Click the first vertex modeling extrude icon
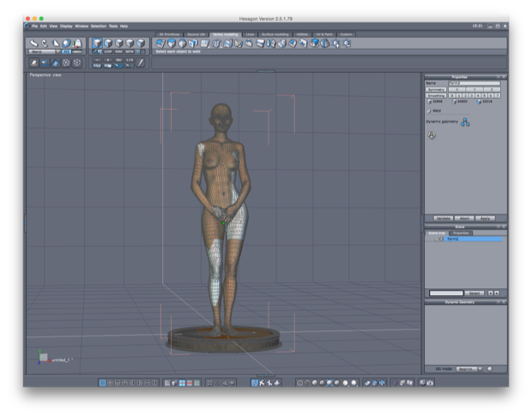The image size is (532, 418). 160,44
